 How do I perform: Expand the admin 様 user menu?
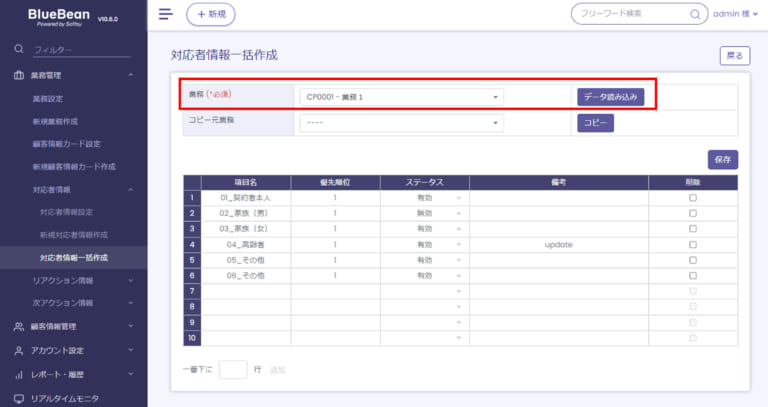click(733, 14)
